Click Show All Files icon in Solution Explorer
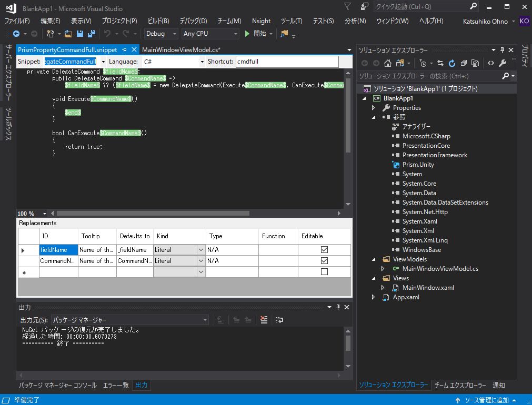532x405 pixels. pos(475,63)
